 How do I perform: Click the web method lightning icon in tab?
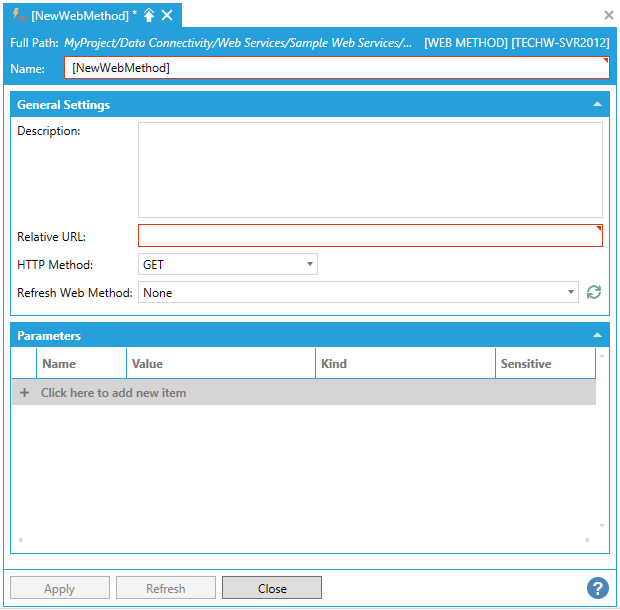click(x=19, y=15)
